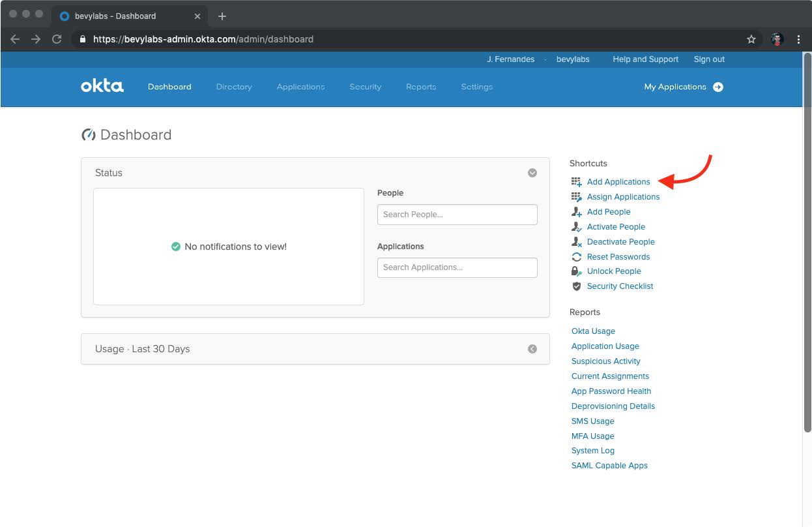Click the My Applications arrow icon
812x527 pixels.
(x=718, y=87)
